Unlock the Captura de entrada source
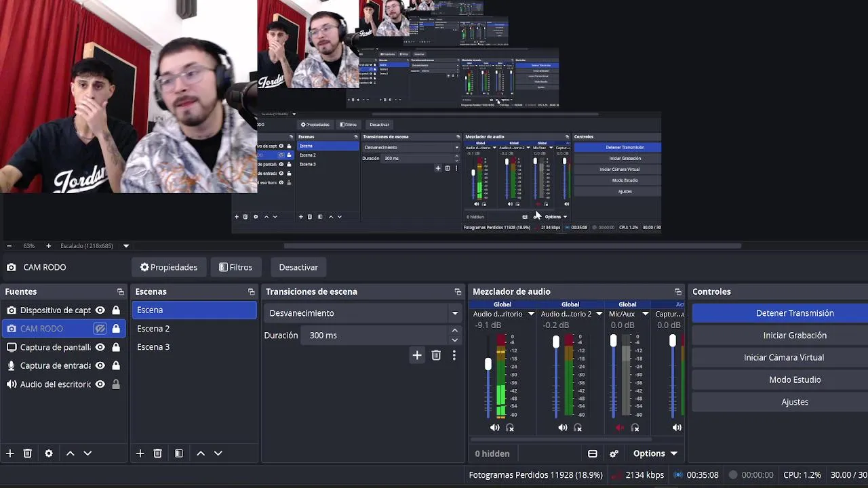The width and height of the screenshot is (868, 488). tap(116, 365)
